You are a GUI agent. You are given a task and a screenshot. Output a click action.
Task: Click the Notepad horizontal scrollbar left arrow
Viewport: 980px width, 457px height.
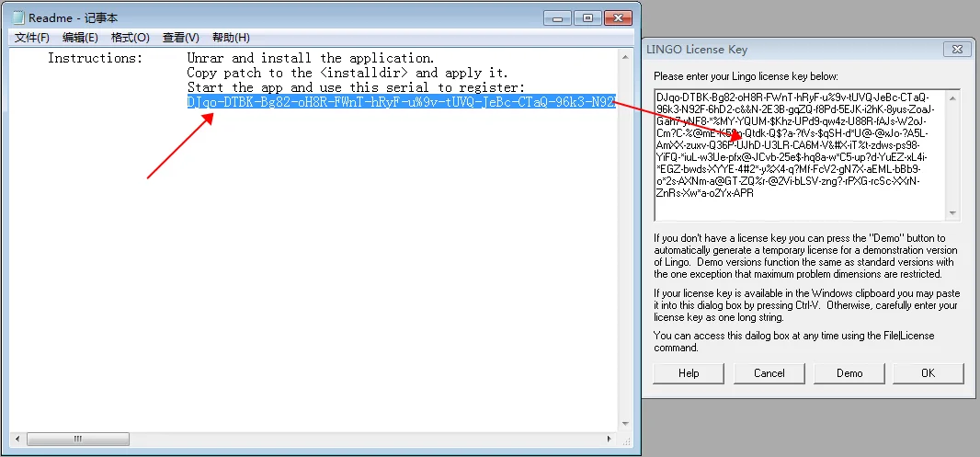click(19, 440)
